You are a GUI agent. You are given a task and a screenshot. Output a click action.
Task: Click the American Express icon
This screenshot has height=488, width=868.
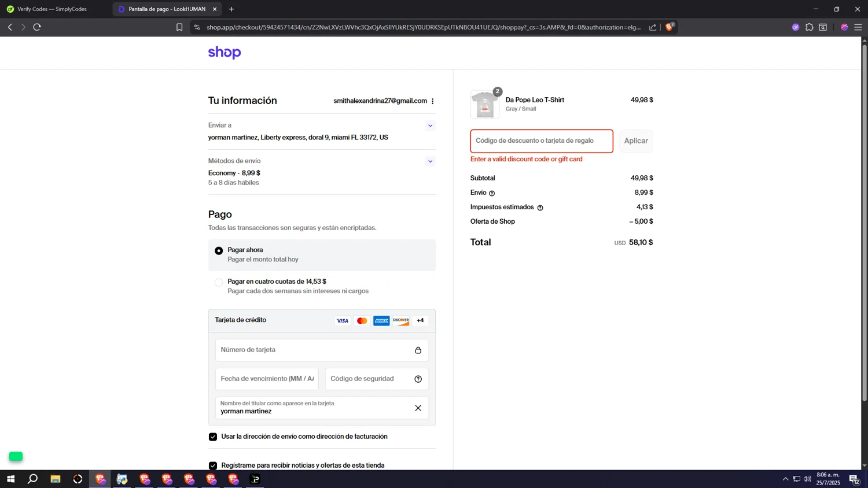[x=381, y=321]
